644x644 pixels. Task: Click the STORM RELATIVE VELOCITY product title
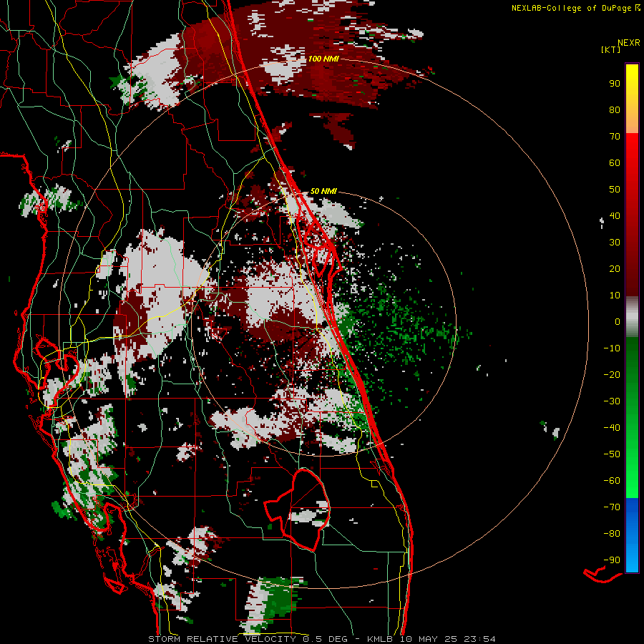click(222, 639)
